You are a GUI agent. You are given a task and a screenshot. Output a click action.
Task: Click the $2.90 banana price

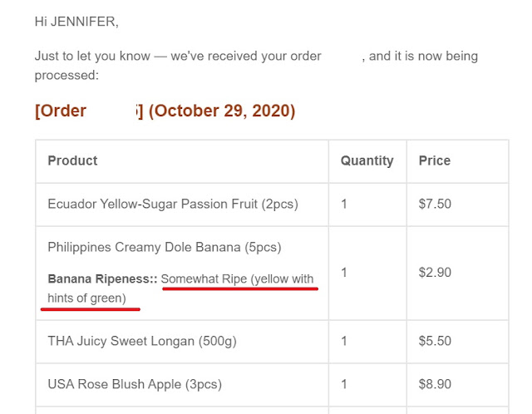pyautogui.click(x=435, y=273)
